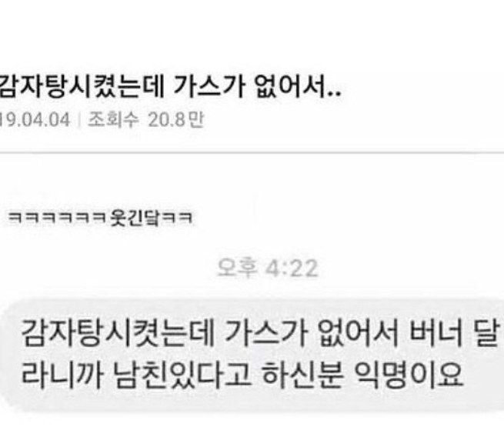
Task: Click the post date 19.04.04
Action: [x=35, y=120]
